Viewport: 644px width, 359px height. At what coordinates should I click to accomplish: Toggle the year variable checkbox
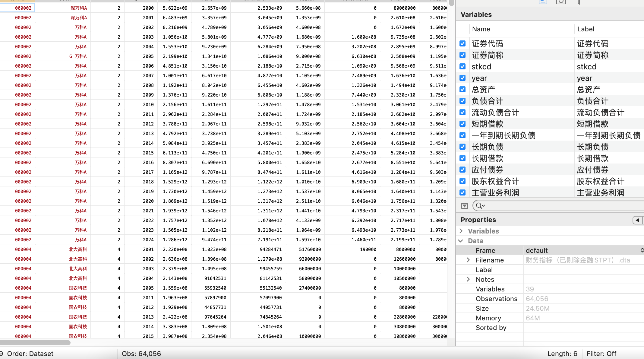point(462,78)
